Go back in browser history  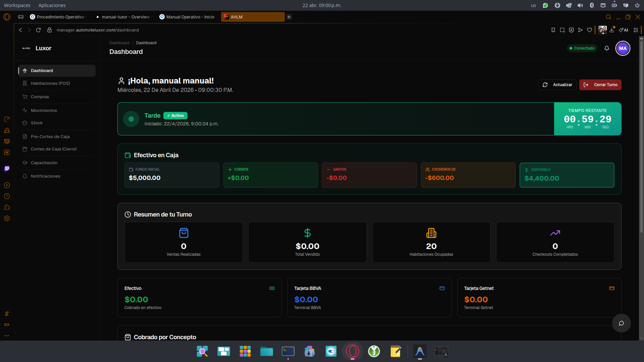tap(20, 30)
